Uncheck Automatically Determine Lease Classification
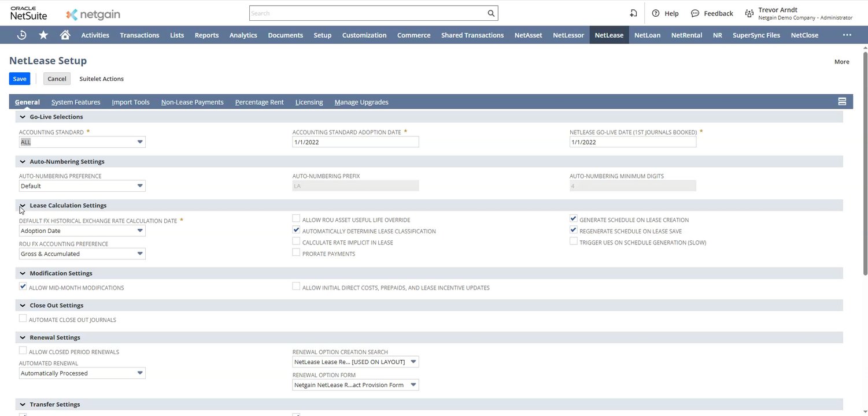 tap(296, 230)
